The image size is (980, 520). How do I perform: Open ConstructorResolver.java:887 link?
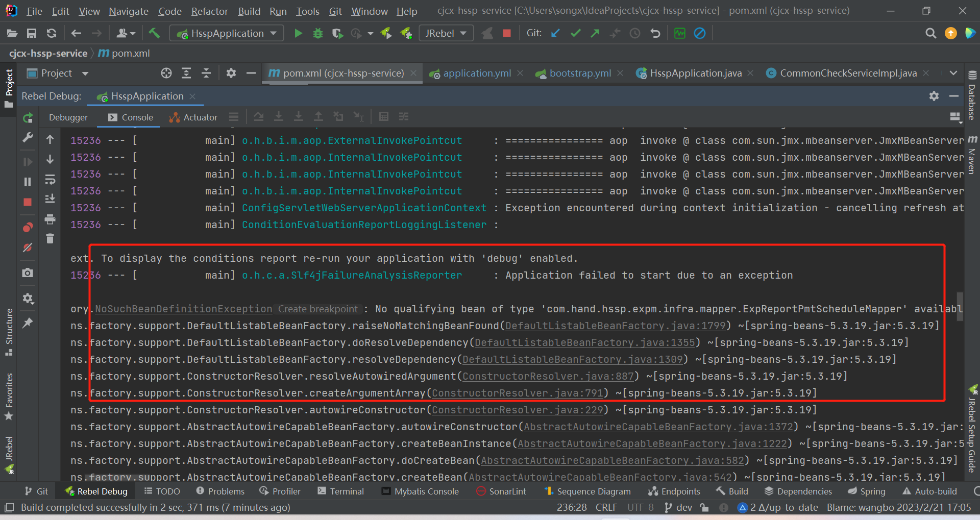(x=548, y=376)
